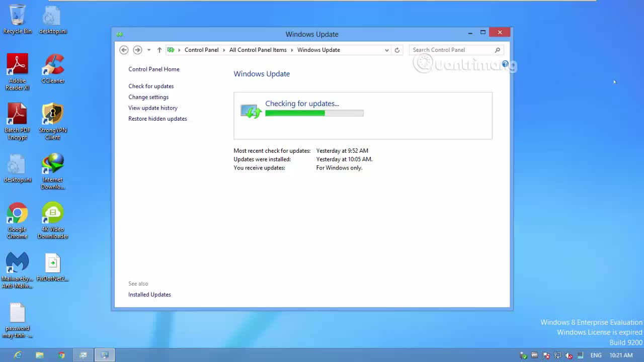Navigate to the Control Panel breadcrumb
This screenshot has width=644, height=362.
click(x=201, y=50)
